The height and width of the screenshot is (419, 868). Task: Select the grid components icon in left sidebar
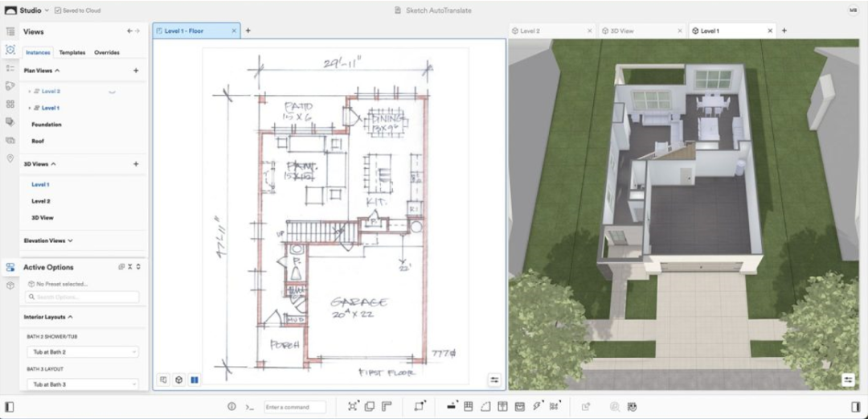[10, 105]
